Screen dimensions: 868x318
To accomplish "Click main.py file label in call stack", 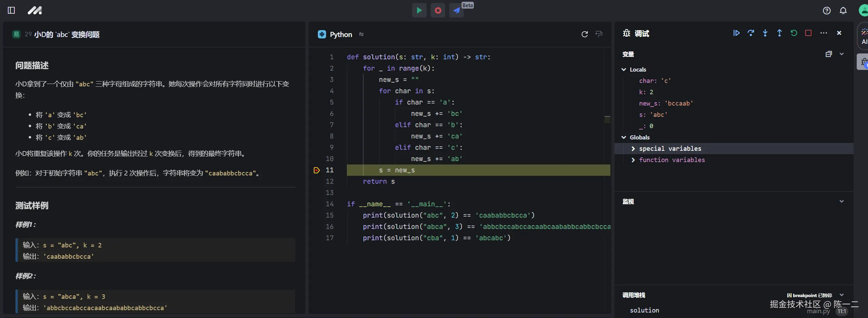I will (818, 311).
